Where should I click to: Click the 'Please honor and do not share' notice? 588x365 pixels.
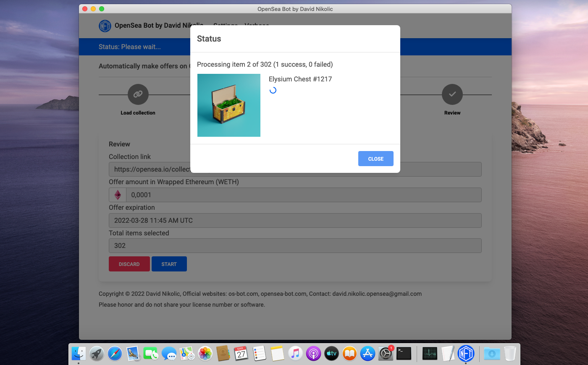pyautogui.click(x=182, y=305)
